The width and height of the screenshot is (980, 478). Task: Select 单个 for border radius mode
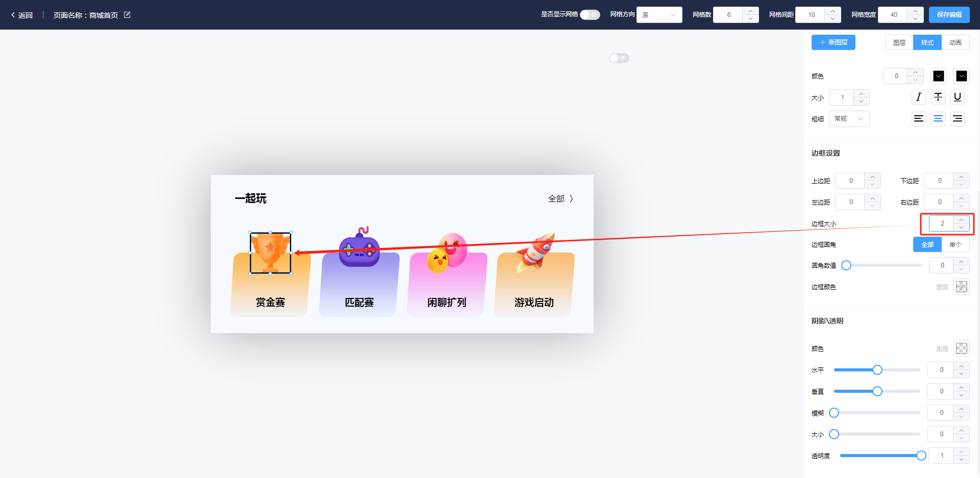pyautogui.click(x=955, y=245)
